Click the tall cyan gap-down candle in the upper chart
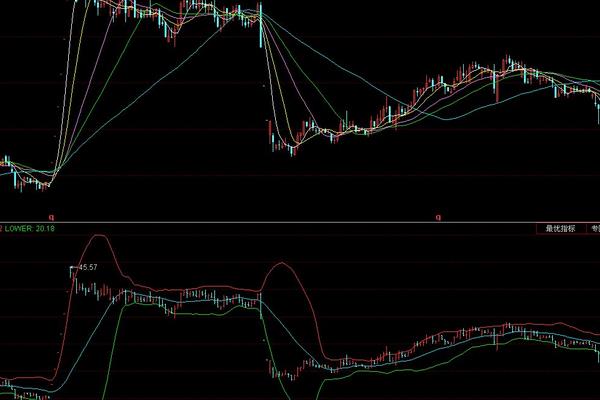Image resolution: width=600 pixels, height=400 pixels. [x=260, y=30]
